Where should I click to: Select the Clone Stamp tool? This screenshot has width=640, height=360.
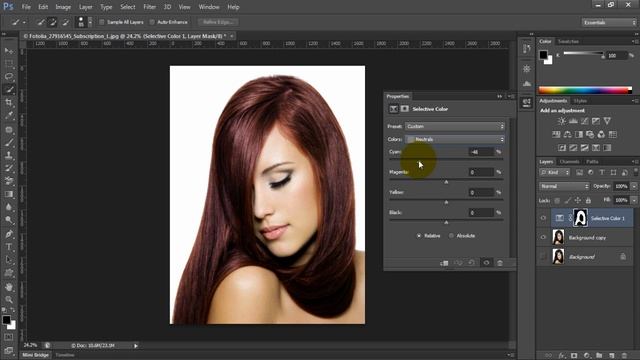(9, 155)
